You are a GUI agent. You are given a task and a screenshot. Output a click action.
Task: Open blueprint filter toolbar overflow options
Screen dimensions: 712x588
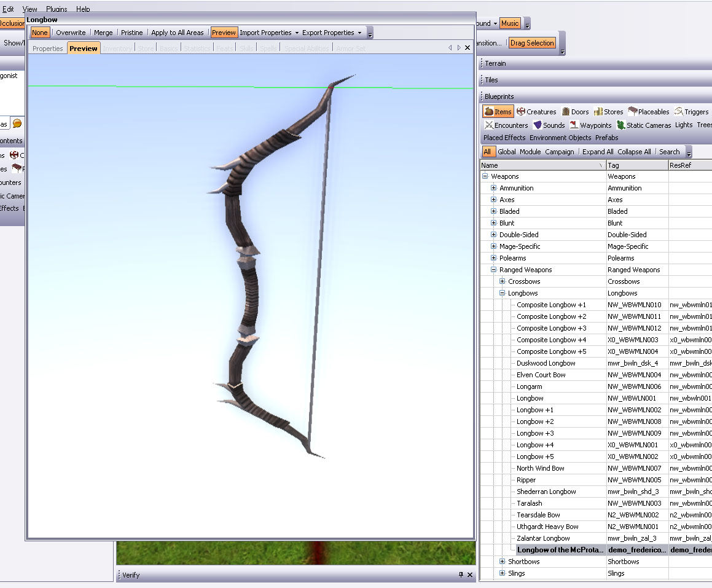[689, 152]
